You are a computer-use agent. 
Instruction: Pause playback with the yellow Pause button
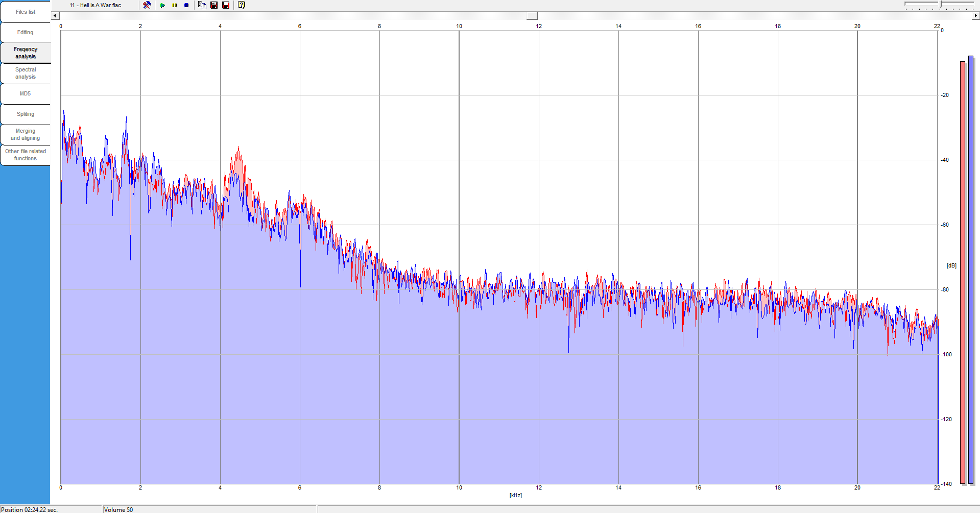[x=175, y=5]
